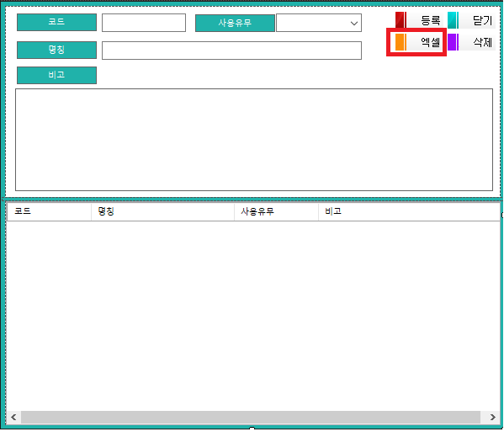The height and width of the screenshot is (437, 504).
Task: Click the 엑셀 export button
Action: click(x=419, y=42)
